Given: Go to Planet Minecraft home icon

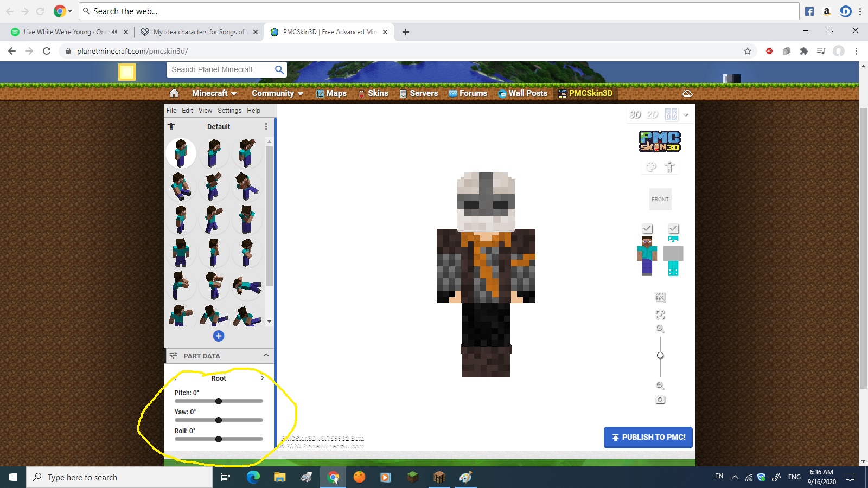Looking at the screenshot, I should (174, 93).
